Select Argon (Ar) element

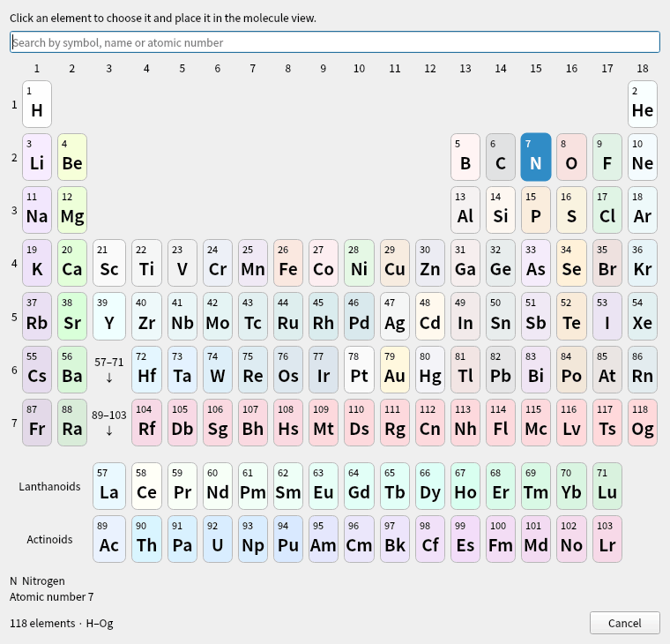coord(643,210)
